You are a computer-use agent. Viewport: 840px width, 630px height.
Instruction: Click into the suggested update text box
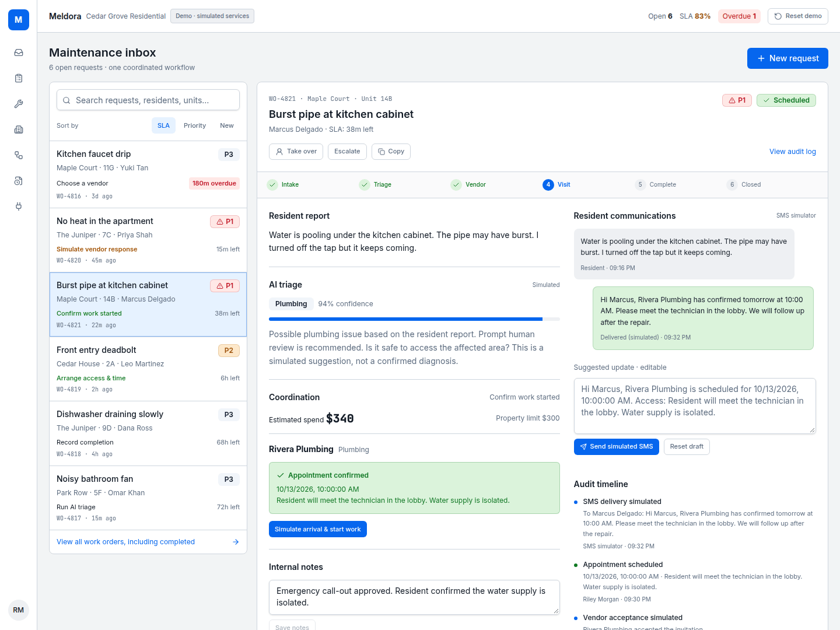tap(695, 406)
